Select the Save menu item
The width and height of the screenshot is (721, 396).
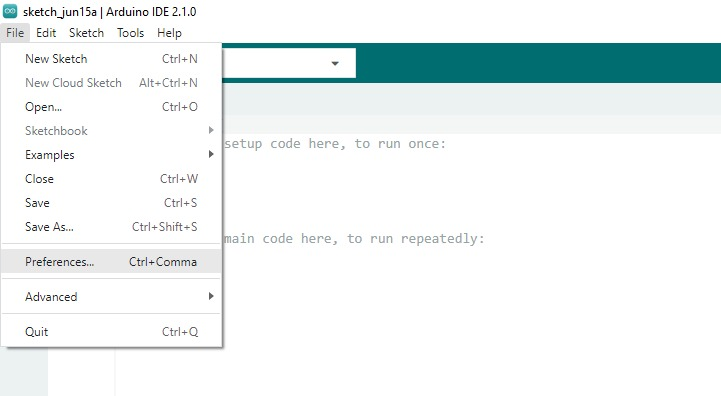pyautogui.click(x=111, y=202)
